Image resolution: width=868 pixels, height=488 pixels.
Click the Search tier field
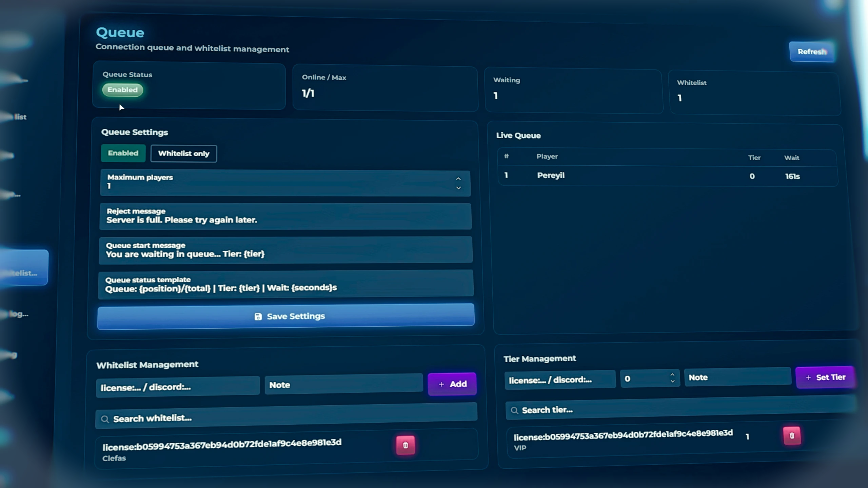(x=682, y=408)
